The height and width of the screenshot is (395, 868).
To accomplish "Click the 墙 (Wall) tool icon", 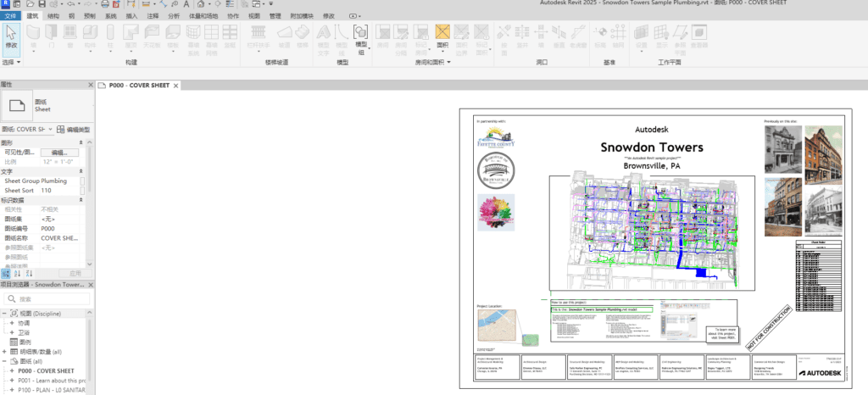I will (34, 33).
